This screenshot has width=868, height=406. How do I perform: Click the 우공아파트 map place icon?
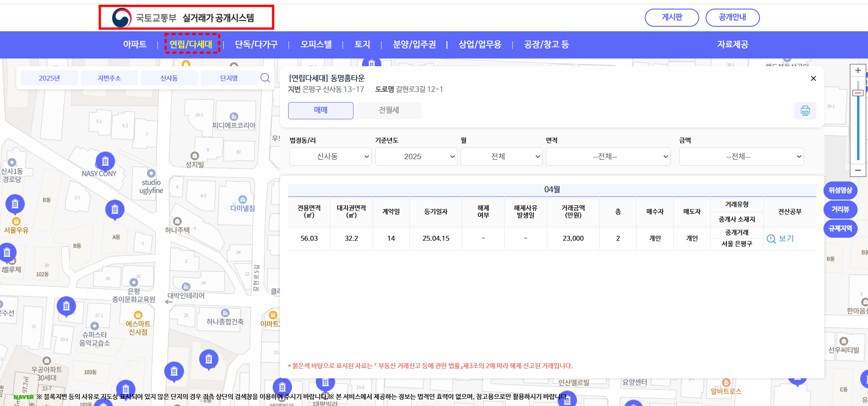pyautogui.click(x=47, y=361)
